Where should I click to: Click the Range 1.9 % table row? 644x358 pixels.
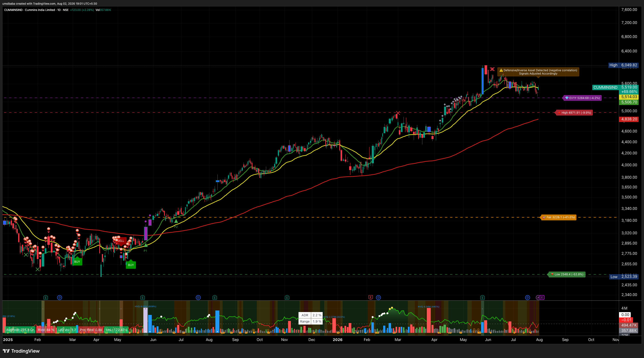[x=310, y=321]
